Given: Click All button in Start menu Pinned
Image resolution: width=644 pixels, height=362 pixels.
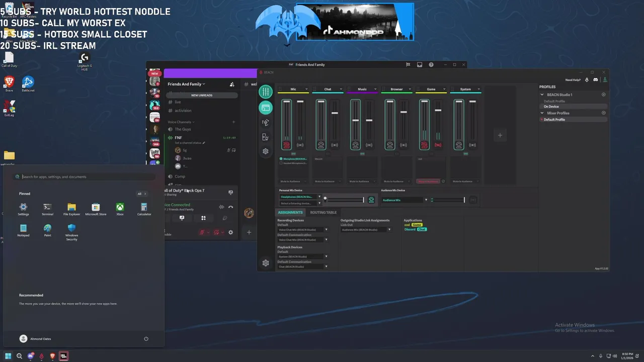Looking at the screenshot, I should (142, 194).
